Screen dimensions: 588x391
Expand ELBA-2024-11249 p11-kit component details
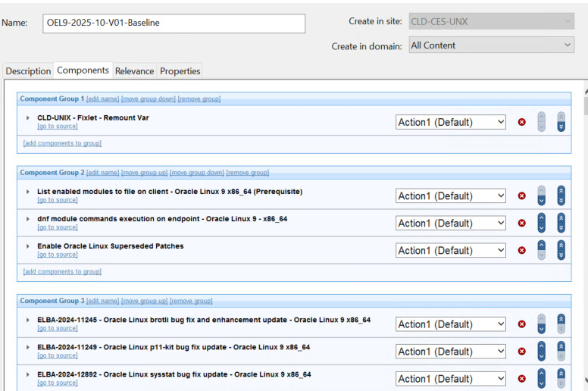tap(28, 348)
